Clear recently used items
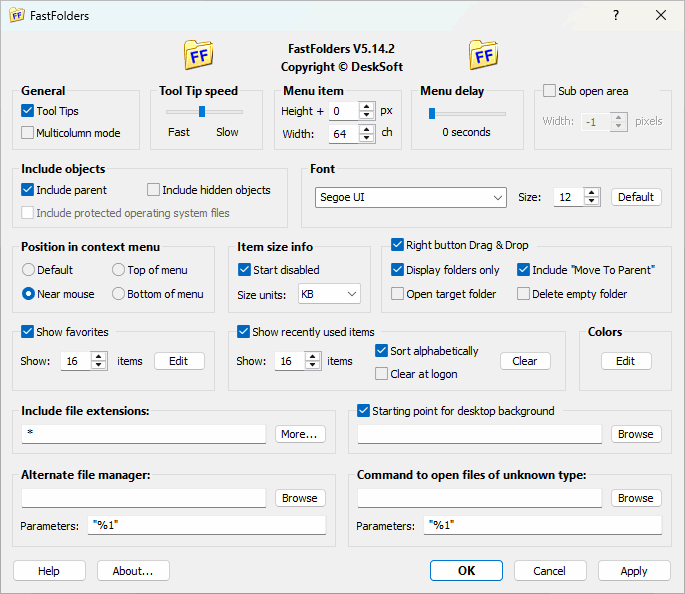The height and width of the screenshot is (594, 685). (x=525, y=361)
